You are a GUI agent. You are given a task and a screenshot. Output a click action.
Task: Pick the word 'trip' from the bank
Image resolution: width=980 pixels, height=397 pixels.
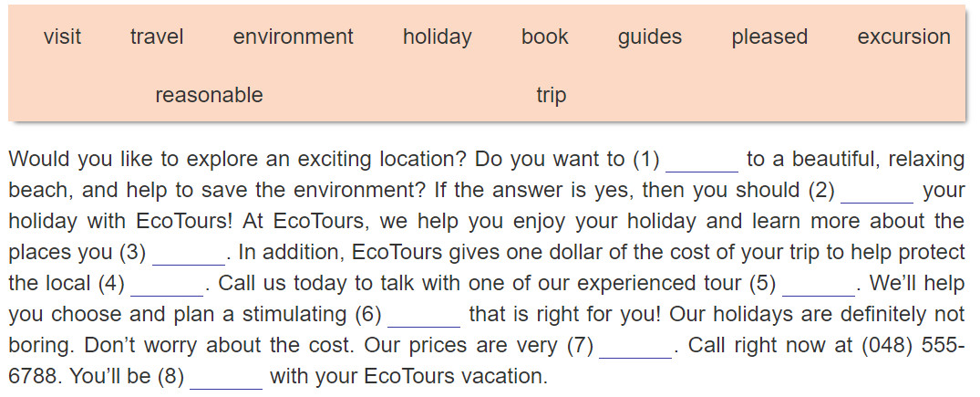[x=552, y=96]
